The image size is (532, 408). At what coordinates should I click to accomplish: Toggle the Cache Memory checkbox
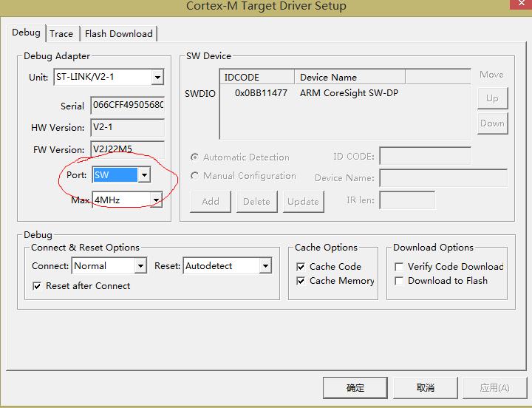tap(301, 281)
